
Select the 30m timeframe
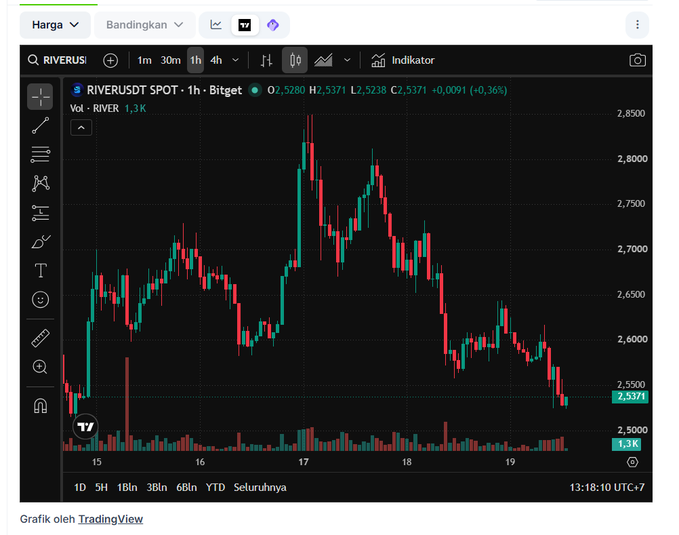[x=170, y=60]
